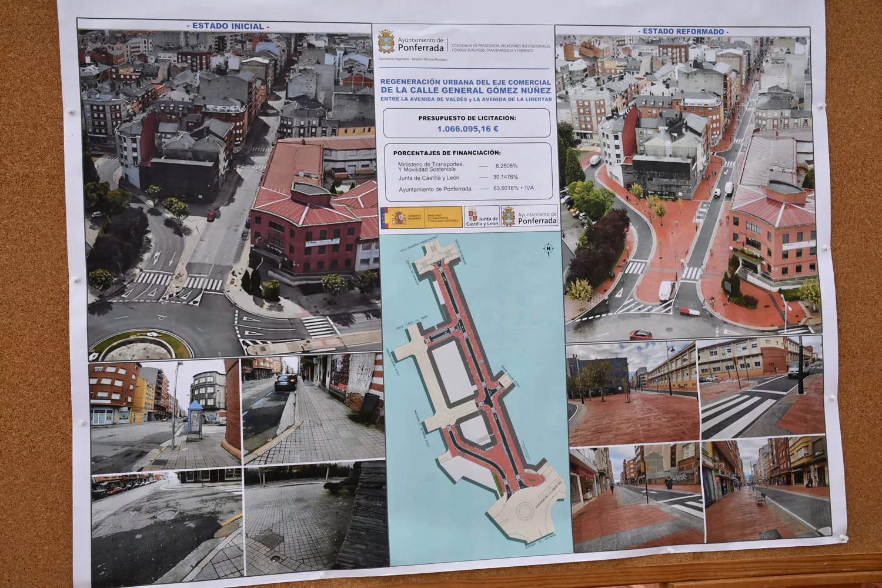Click the Calle General Gómez Núñez title

[466, 91]
